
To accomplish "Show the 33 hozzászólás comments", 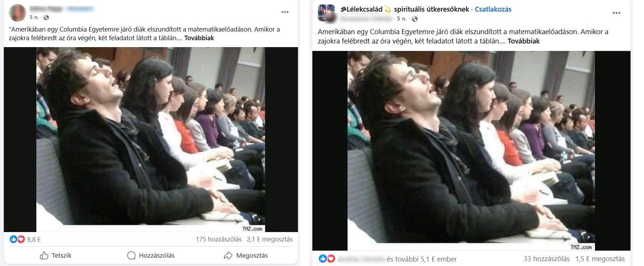I will 546,259.
